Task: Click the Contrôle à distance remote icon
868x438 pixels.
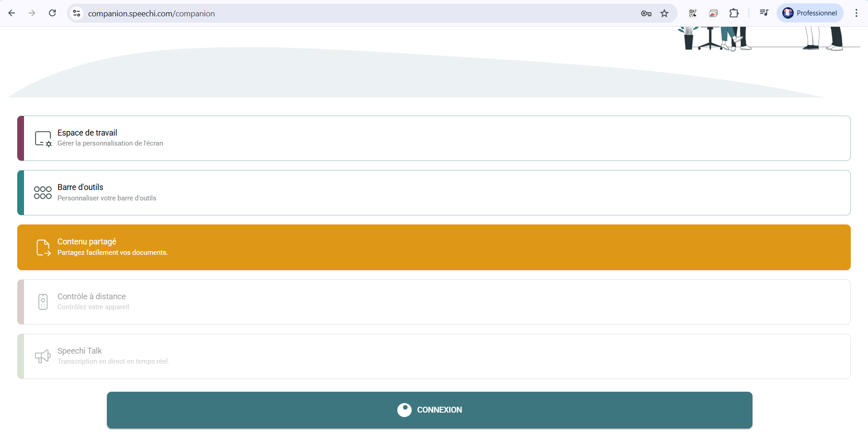Action: pos(43,302)
